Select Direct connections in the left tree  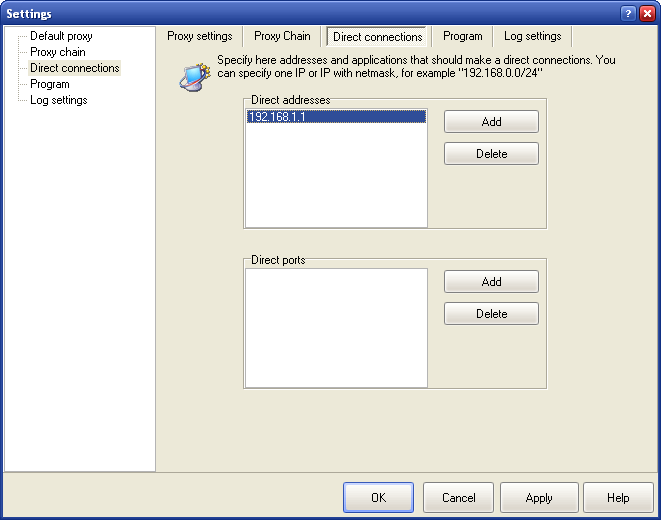[x=74, y=68]
